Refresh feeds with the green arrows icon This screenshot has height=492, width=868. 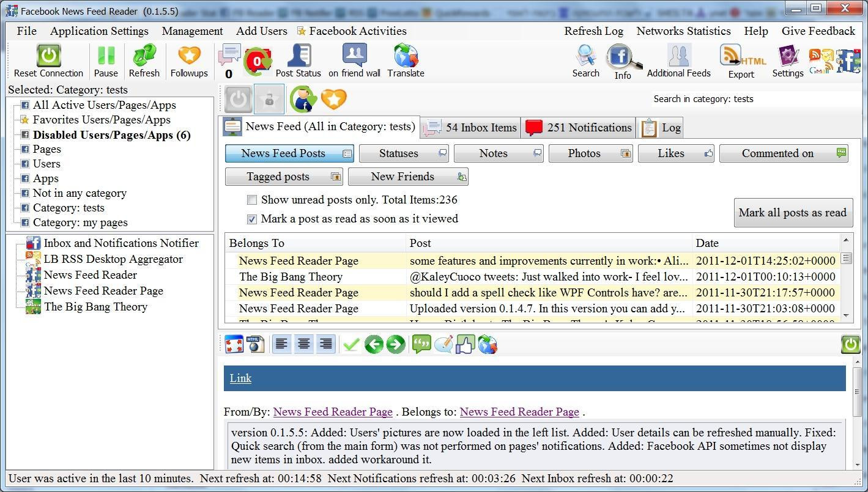pos(144,56)
